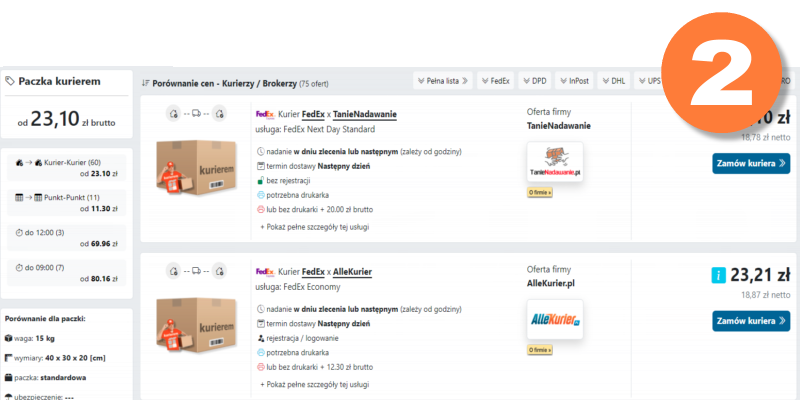Click the blue info icon beside 23,21 zł

717,275
